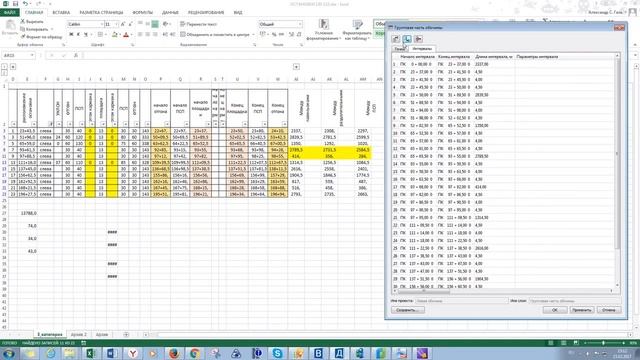
Task: Open Word from the taskbar
Action: pos(111,353)
